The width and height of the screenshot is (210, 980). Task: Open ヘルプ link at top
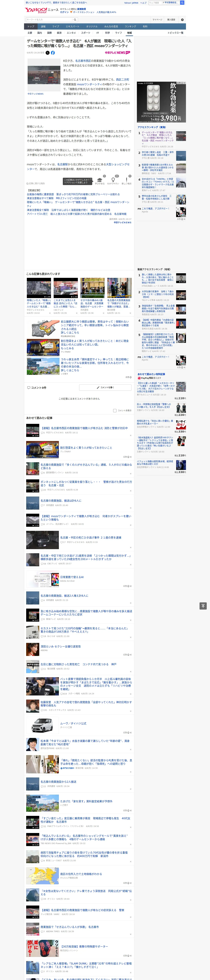click(143, 3)
